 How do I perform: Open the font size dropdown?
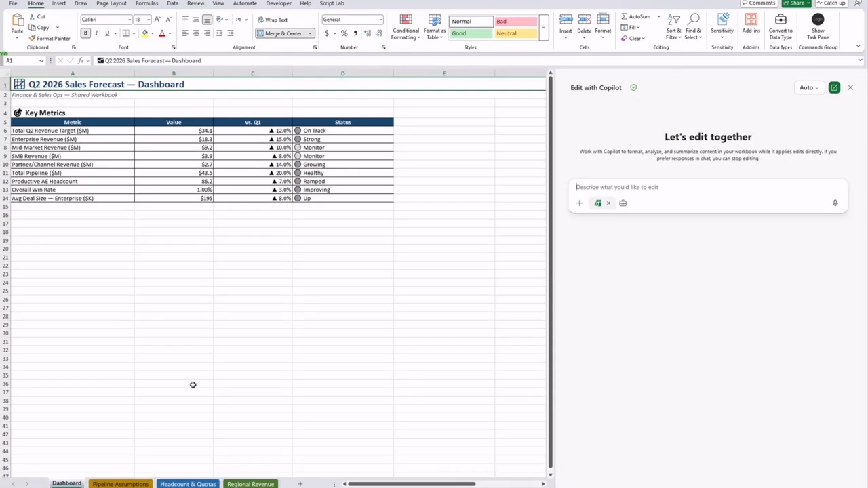point(147,20)
